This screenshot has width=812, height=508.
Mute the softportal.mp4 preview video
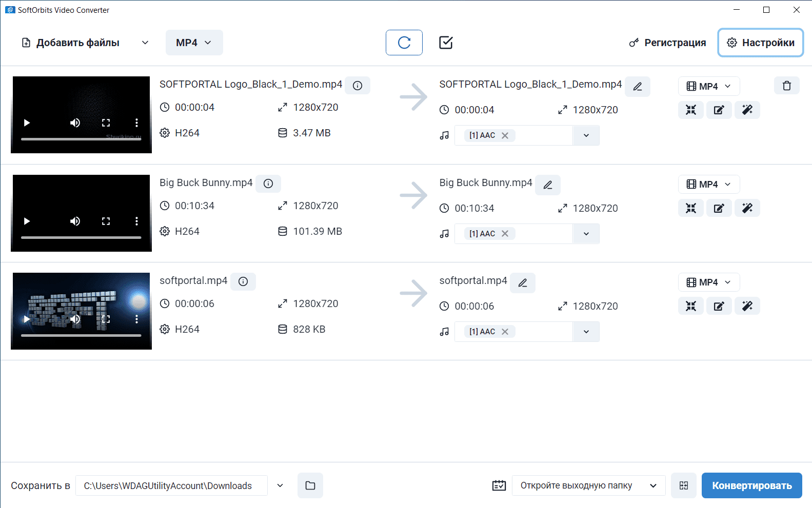75,319
